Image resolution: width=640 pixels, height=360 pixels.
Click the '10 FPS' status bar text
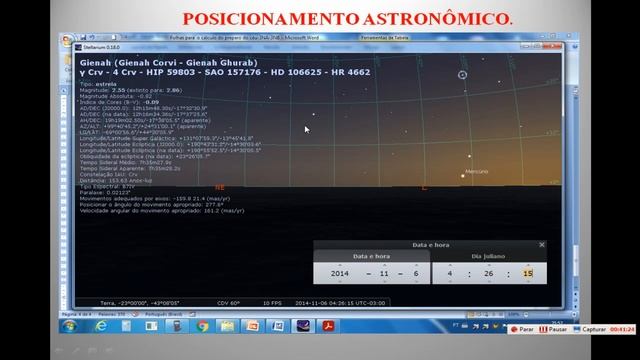[x=272, y=303]
